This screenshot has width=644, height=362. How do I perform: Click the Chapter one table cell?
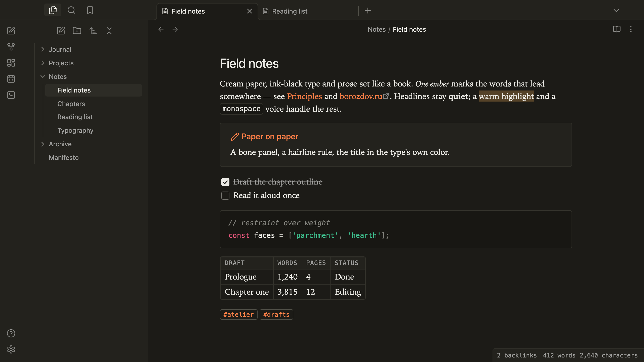coord(247,292)
